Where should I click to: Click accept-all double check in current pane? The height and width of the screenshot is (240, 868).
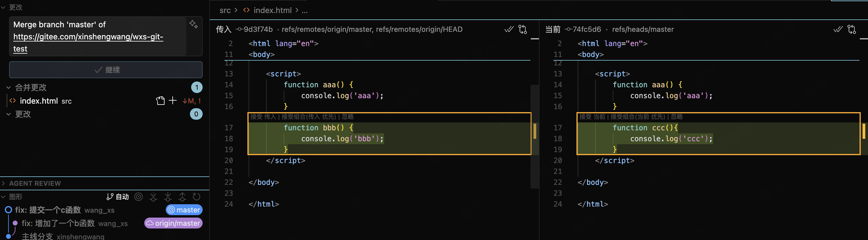(838, 29)
